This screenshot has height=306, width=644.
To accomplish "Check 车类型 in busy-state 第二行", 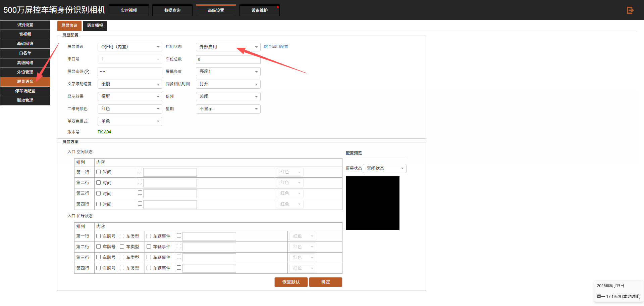I will pyautogui.click(x=122, y=247).
